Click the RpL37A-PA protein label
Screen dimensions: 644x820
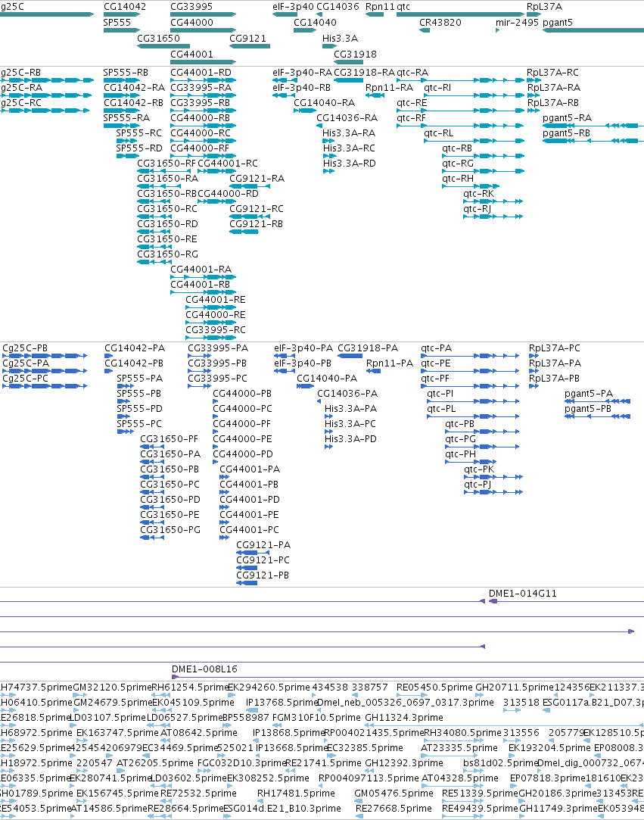coord(555,363)
